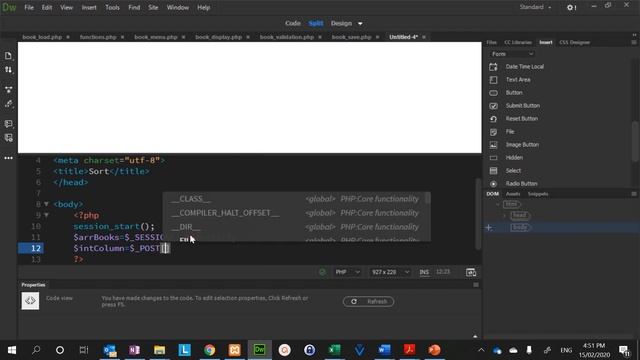Open the PHP language dropdown in status bar
This screenshot has width=640, height=360.
pyautogui.click(x=347, y=272)
